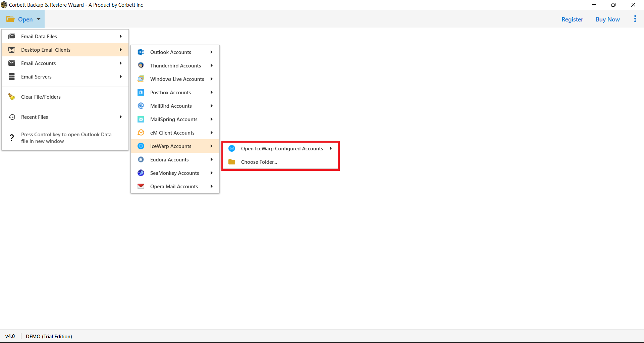Select MailBird Accounts entry
Image resolution: width=644 pixels, height=343 pixels.
point(175,106)
